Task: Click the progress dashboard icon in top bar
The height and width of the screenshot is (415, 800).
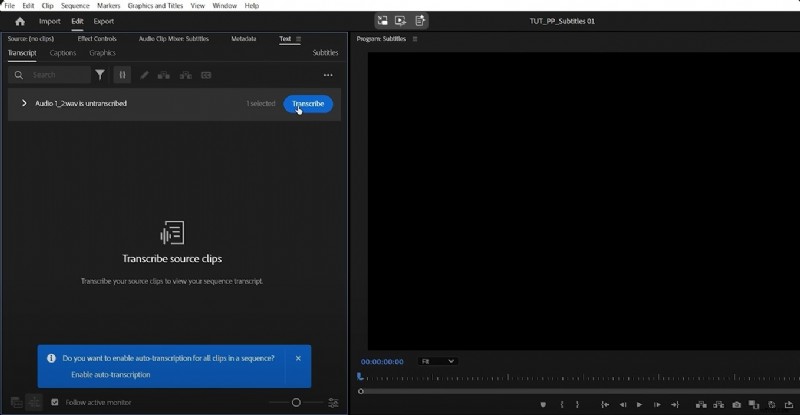Action: (419, 21)
